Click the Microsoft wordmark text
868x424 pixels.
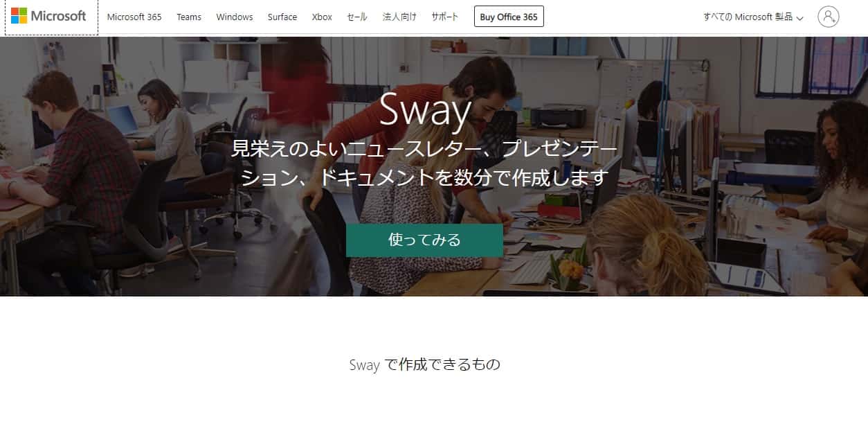[x=59, y=16]
